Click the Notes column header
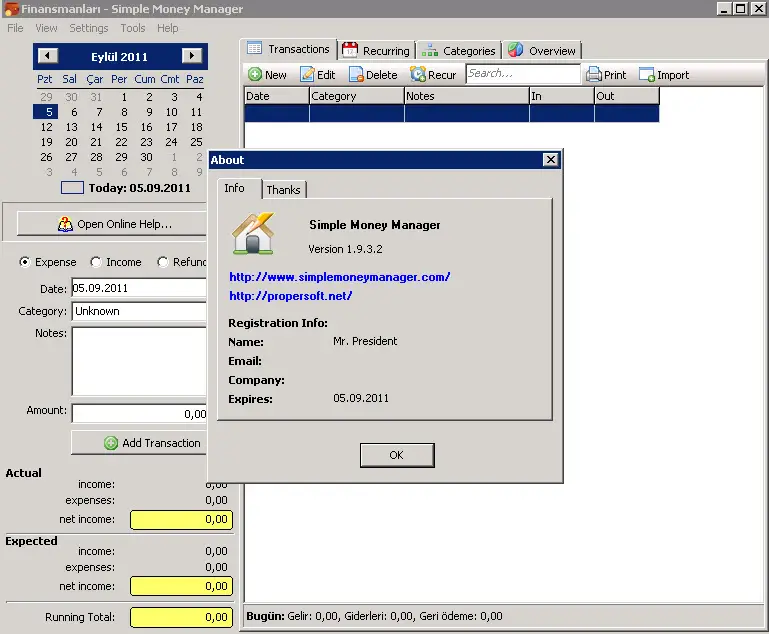The height and width of the screenshot is (634, 769). coord(466,96)
